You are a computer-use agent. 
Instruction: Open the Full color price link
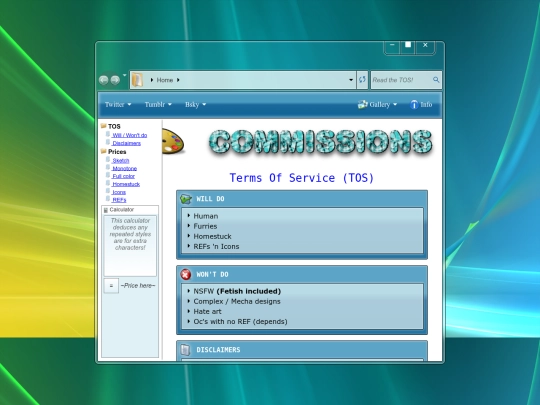[x=123, y=176]
